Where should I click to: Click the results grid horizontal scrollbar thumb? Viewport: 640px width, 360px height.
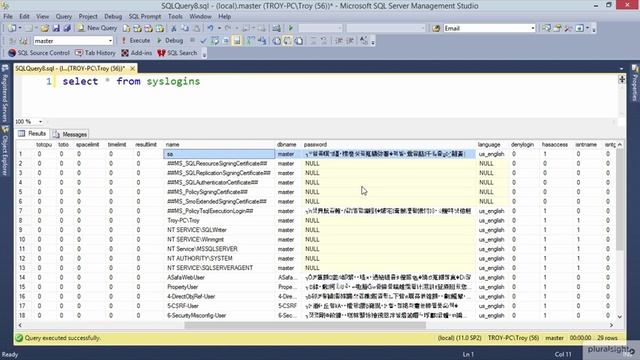click(x=305, y=325)
